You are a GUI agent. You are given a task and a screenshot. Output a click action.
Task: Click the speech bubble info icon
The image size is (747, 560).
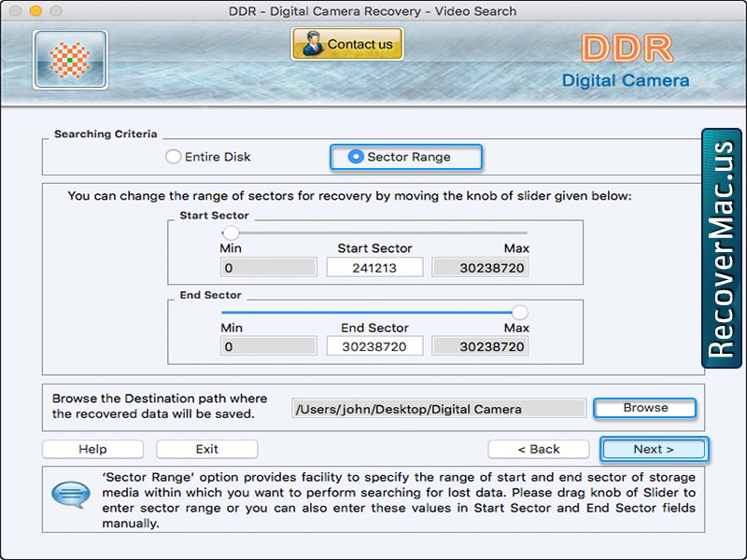(x=71, y=495)
